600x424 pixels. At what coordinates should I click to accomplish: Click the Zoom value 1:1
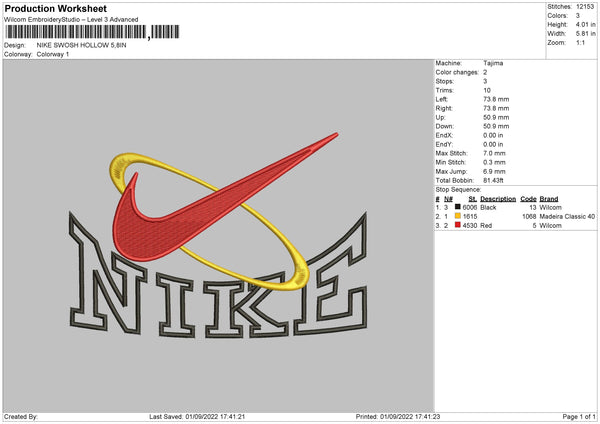[580, 43]
